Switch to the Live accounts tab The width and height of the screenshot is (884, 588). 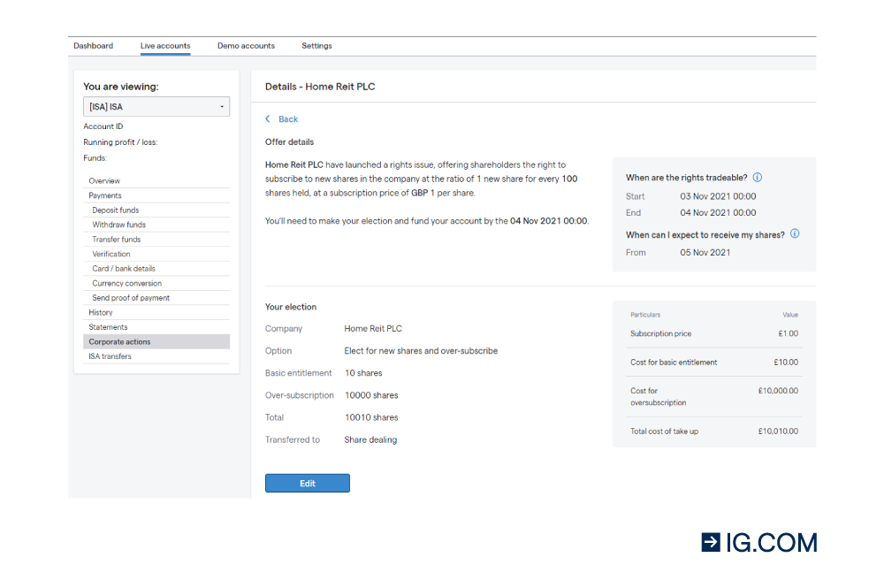coord(165,46)
